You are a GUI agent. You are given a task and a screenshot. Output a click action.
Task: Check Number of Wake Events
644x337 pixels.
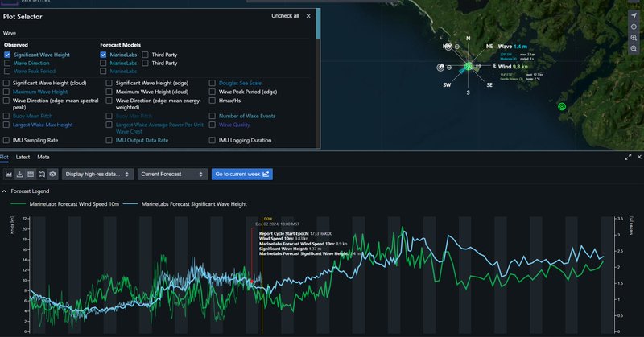click(x=212, y=116)
